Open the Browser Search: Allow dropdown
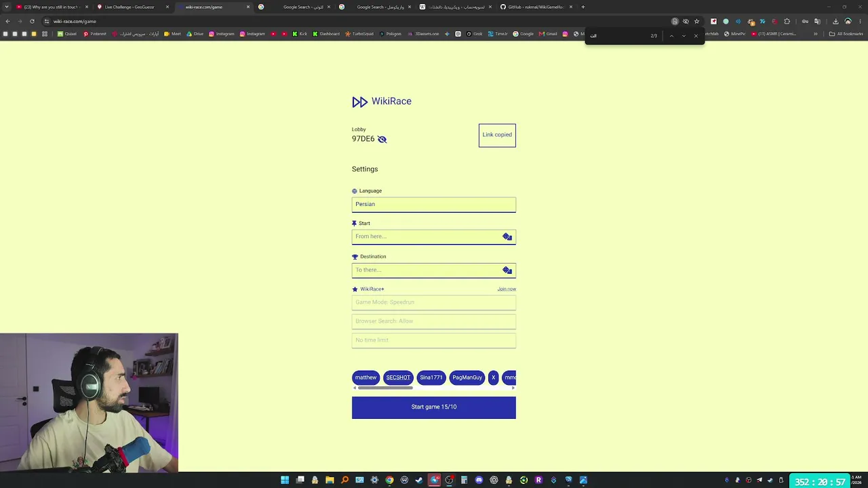 434,321
